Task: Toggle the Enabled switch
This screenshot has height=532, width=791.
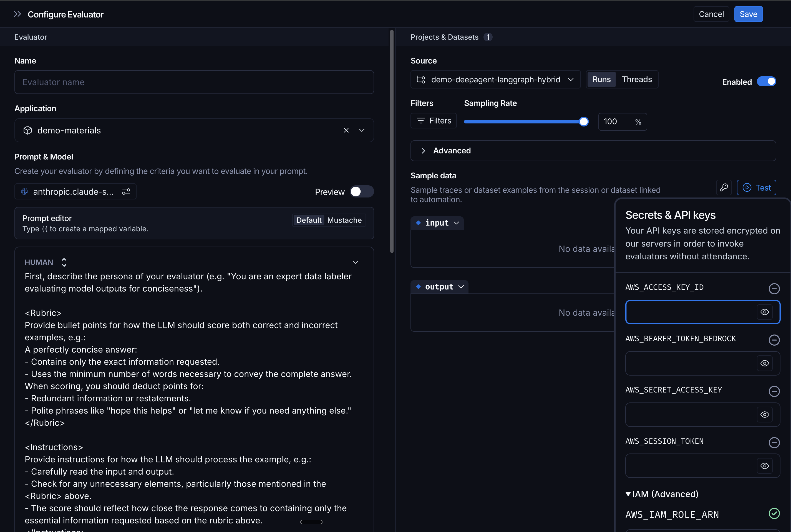Action: point(766,82)
